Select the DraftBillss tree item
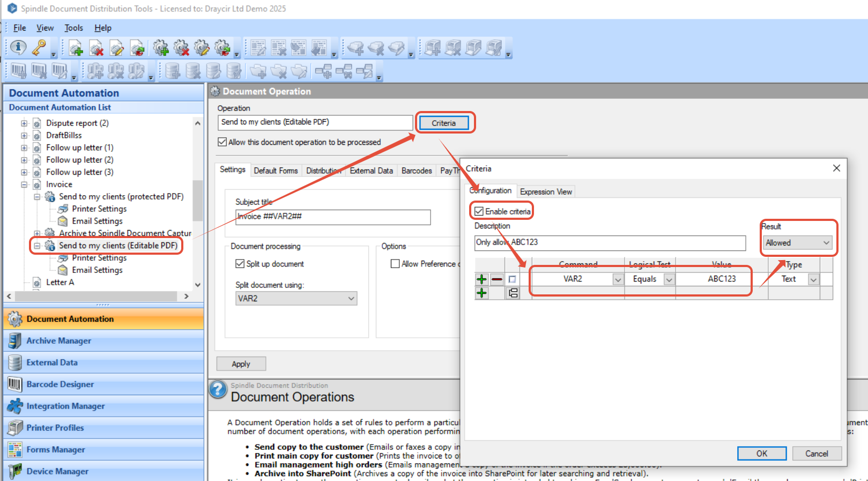The image size is (868, 481). tap(64, 135)
